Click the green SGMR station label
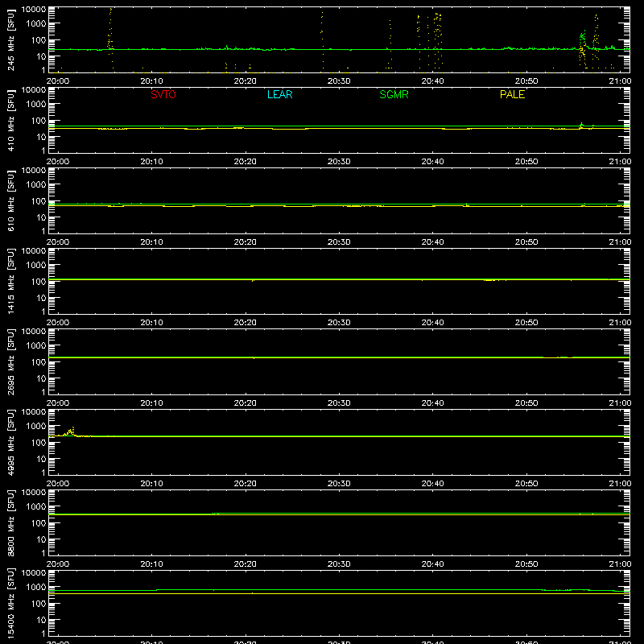This screenshot has height=644, width=644. tap(394, 94)
